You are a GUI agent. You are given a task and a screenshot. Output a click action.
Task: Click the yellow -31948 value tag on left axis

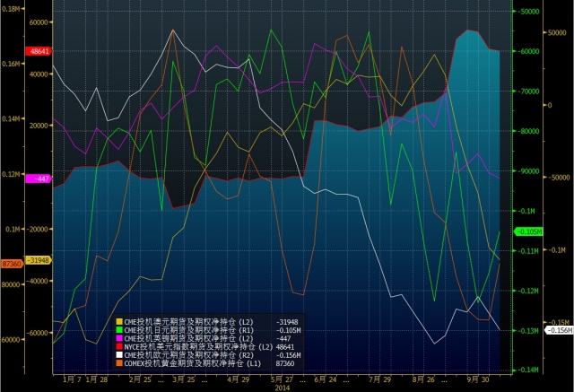38,261
